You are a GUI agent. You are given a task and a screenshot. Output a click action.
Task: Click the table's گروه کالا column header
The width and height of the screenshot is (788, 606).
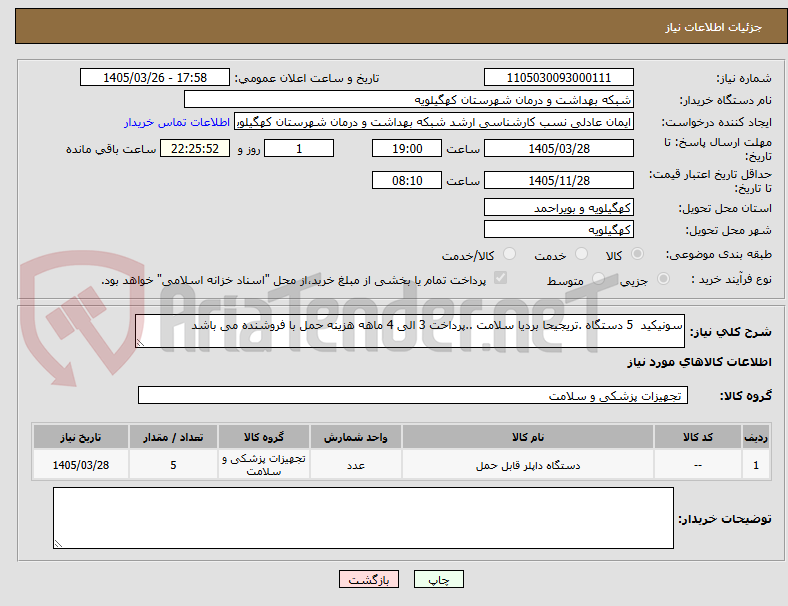[263, 437]
